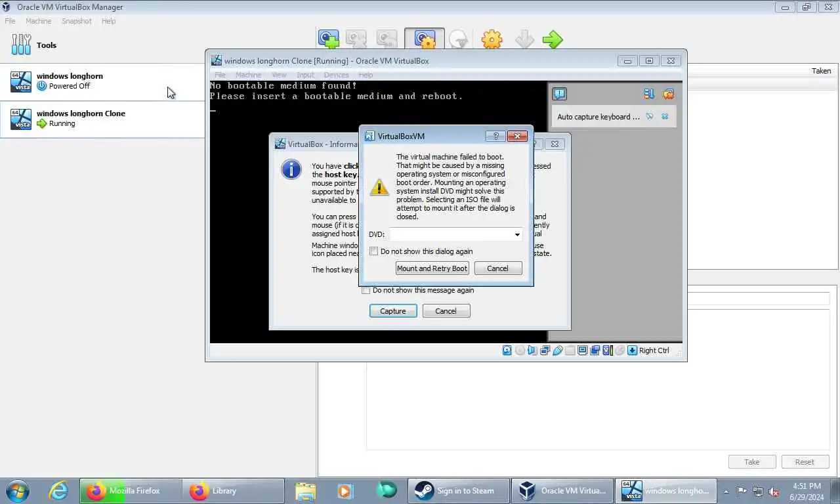Image resolution: width=840 pixels, height=504 pixels.
Task: Click the greyed Discard down-arrow icon
Action: click(524, 39)
